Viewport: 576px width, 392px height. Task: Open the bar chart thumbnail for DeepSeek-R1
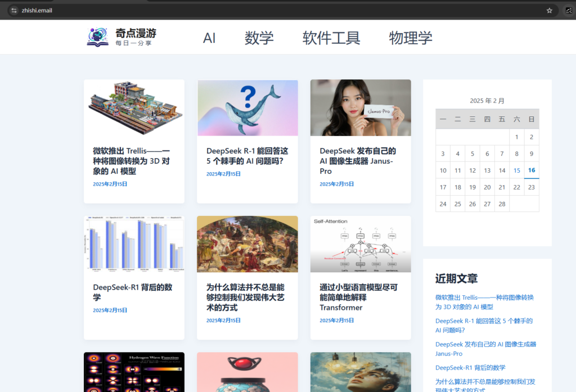click(134, 244)
